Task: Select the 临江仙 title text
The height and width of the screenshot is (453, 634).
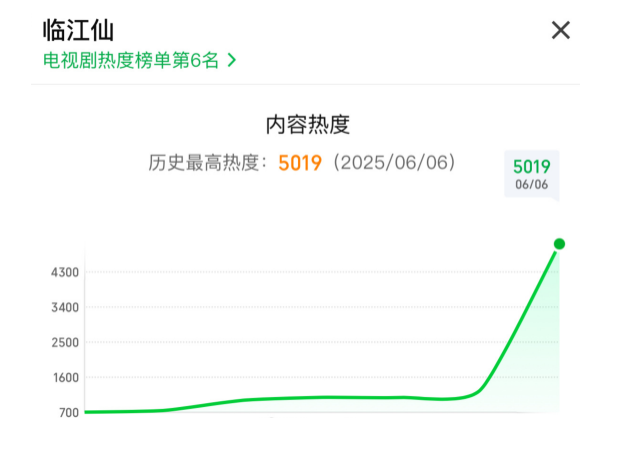Action: [x=78, y=30]
